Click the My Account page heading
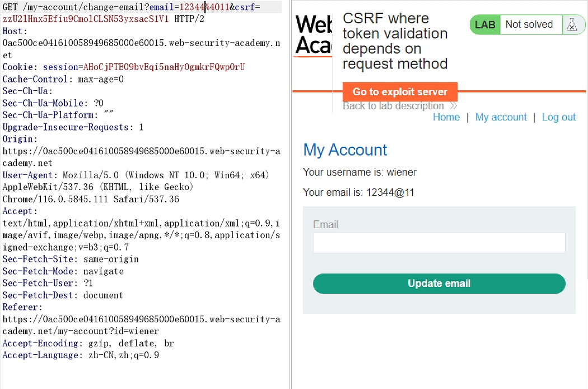Image resolution: width=588 pixels, height=389 pixels. 345,150
